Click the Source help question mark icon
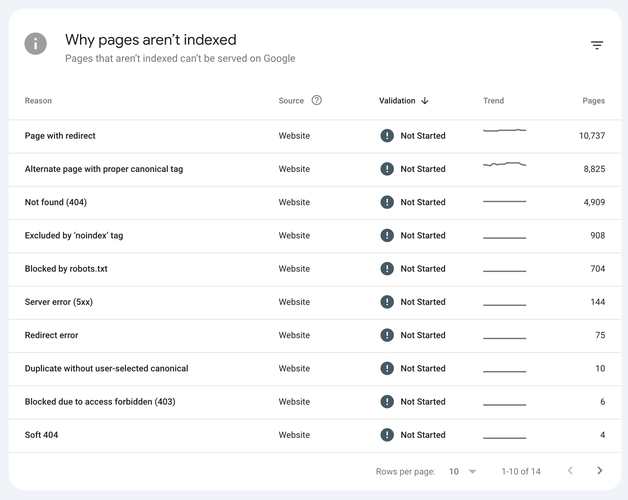Image resolution: width=628 pixels, height=500 pixels. point(317,100)
